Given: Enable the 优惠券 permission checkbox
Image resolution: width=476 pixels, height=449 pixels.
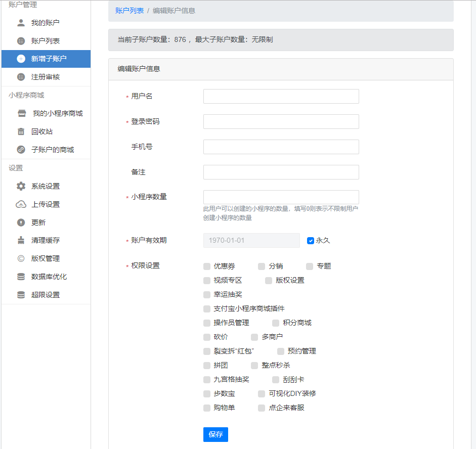Looking at the screenshot, I should click(x=207, y=266).
